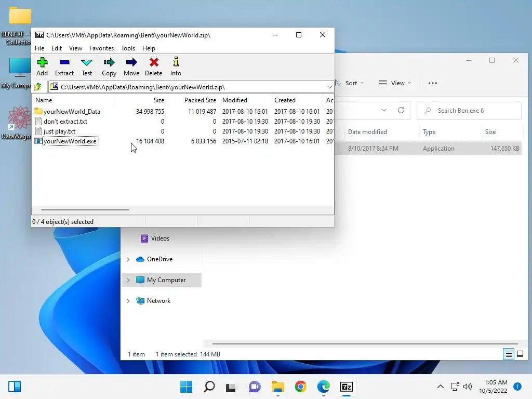
Task: Select the My Computer desktop icon
Action: [x=17, y=73]
